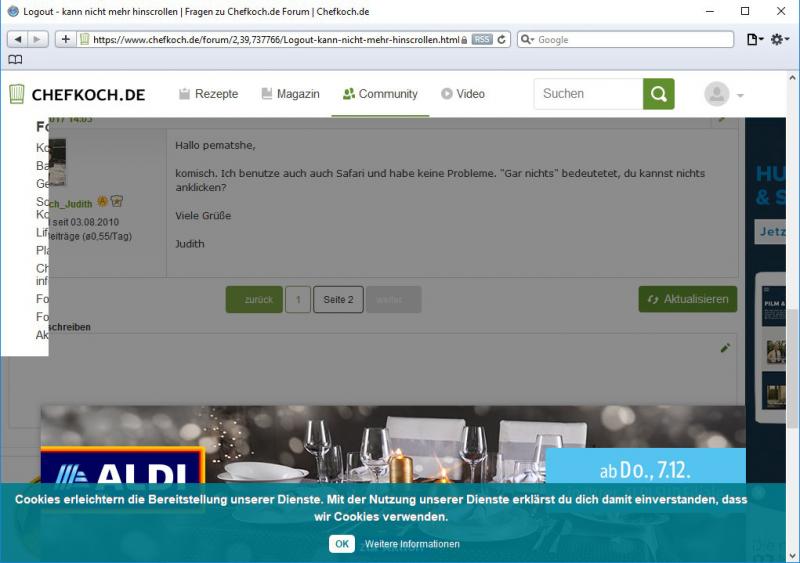This screenshot has height=563, width=800.
Task: Click the browser back arrow button
Action: (17, 39)
